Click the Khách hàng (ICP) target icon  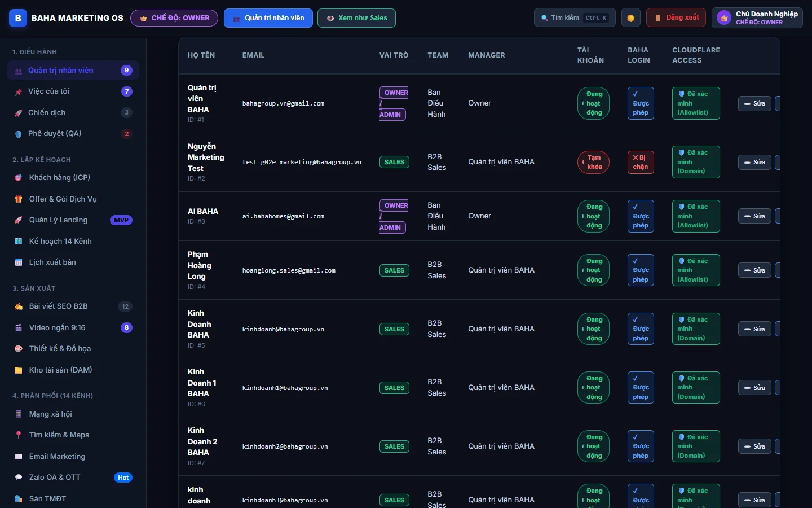pyautogui.click(x=19, y=178)
